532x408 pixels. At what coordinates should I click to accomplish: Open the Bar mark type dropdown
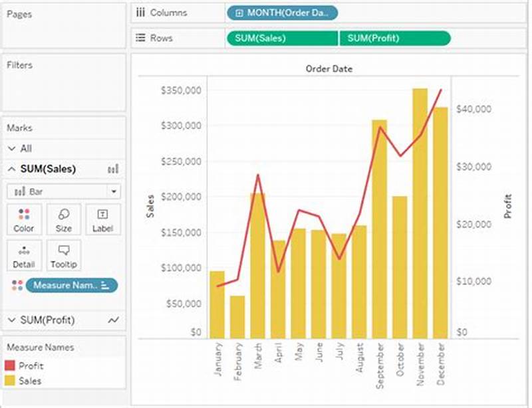114,191
